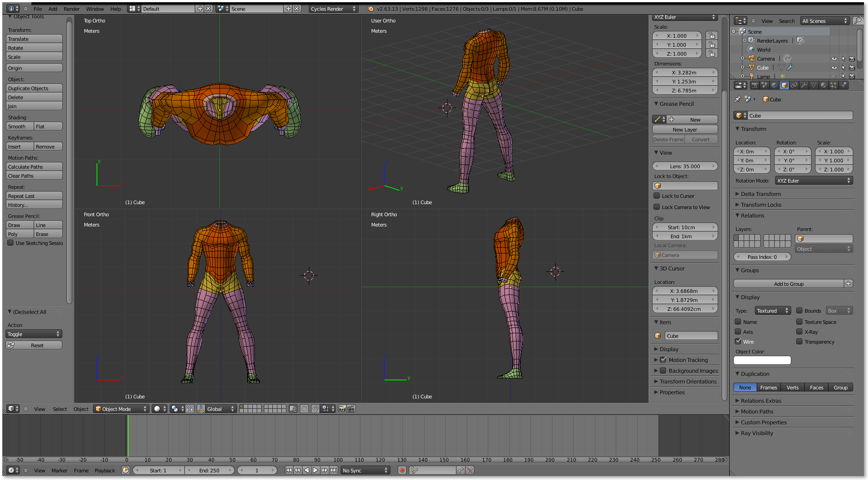This screenshot has height=480, width=868.
Task: Open the Object Constraints chain tab
Action: pos(794,85)
